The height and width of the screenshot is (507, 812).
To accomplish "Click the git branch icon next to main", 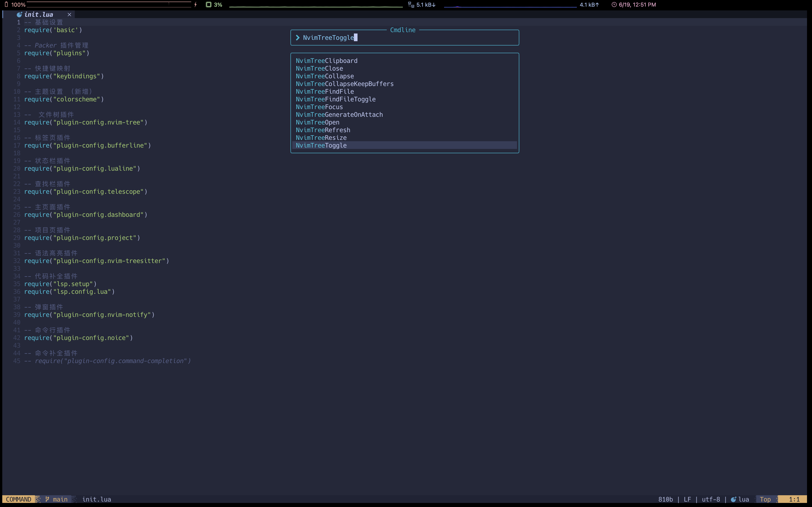I will click(47, 499).
